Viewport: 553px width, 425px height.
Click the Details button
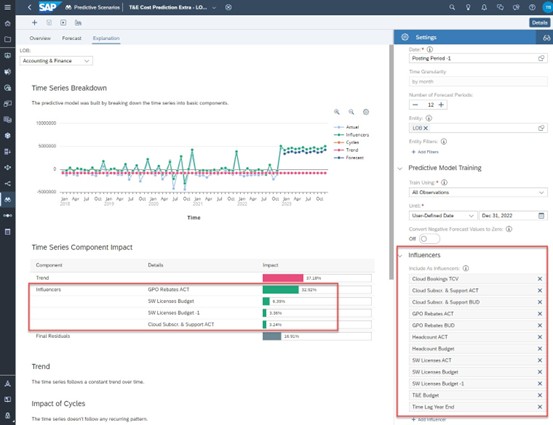click(540, 23)
